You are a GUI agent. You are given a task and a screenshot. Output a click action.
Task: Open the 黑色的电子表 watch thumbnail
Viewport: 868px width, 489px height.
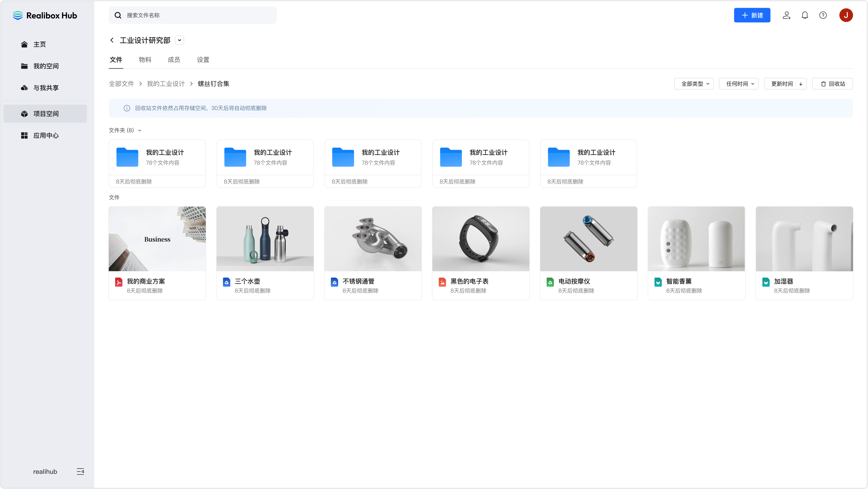coord(481,239)
